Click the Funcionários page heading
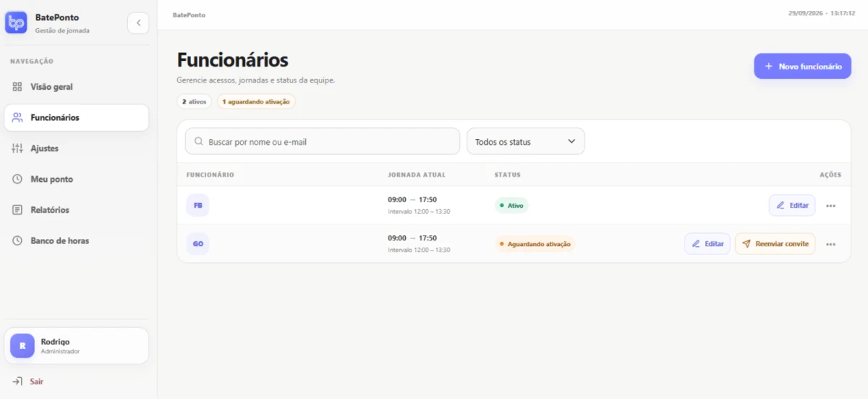Viewport: 868px width, 399px height. [233, 60]
